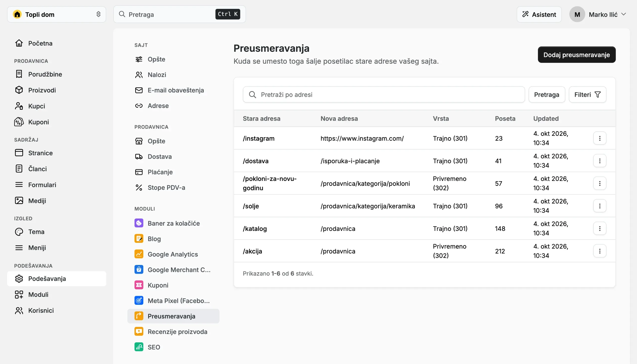637x364 pixels.
Task: Open Stranice pages icon
Action: [19, 153]
